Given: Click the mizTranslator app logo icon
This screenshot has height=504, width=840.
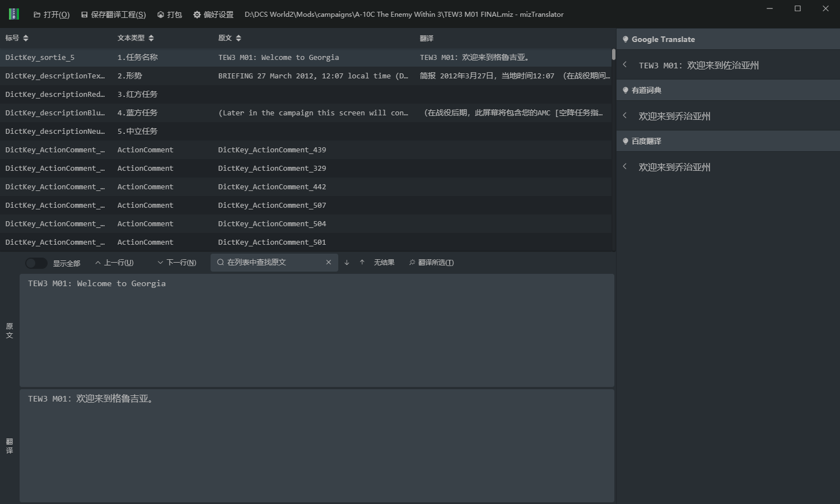Looking at the screenshot, I should [13, 14].
